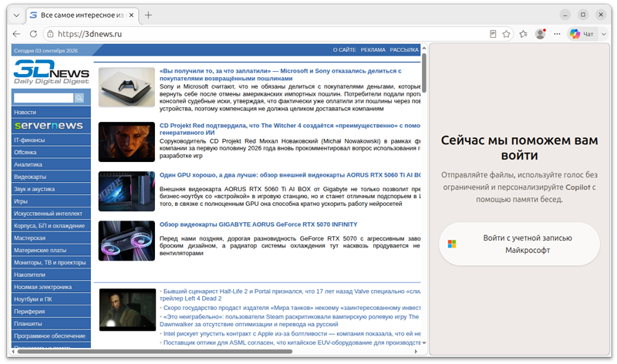The height and width of the screenshot is (364, 617).
Task: Open Обзор видеокарты GIGABYTE AORUS headline
Action: (258, 224)
